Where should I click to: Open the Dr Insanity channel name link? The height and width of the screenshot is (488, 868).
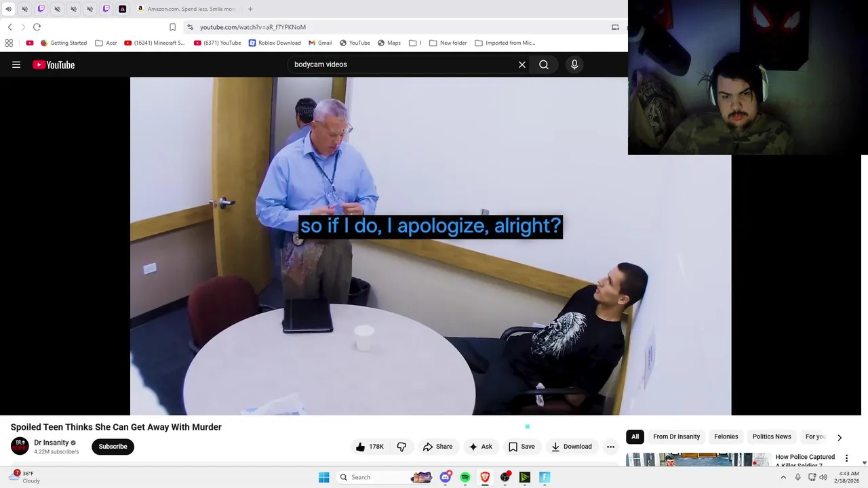point(52,443)
